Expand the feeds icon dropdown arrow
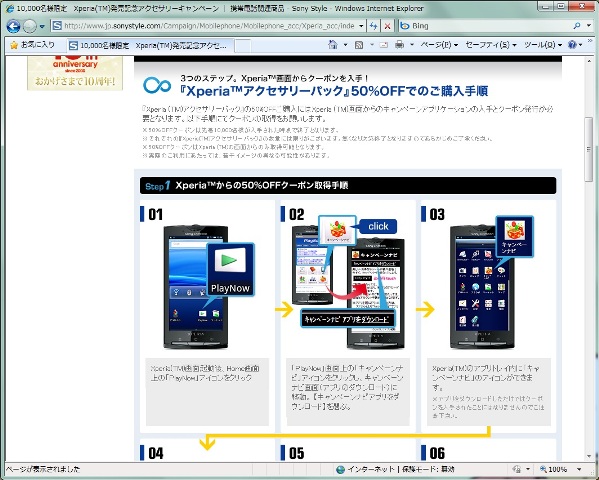This screenshot has height=480, width=599. 371,45
